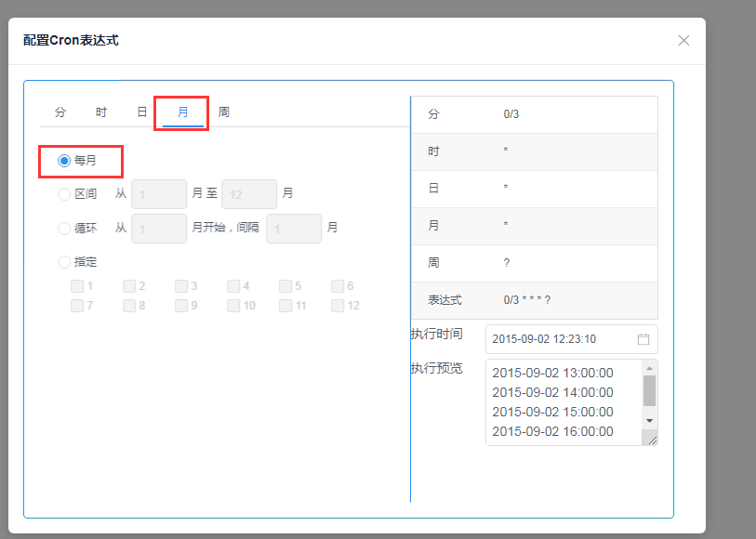Click scroll up arrow in 执行预览
This screenshot has height=539, width=756.
pyautogui.click(x=649, y=369)
